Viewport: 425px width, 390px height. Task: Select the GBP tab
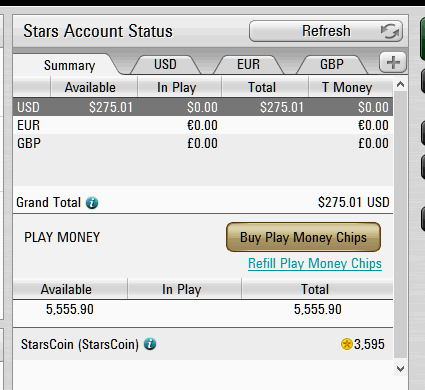click(332, 65)
